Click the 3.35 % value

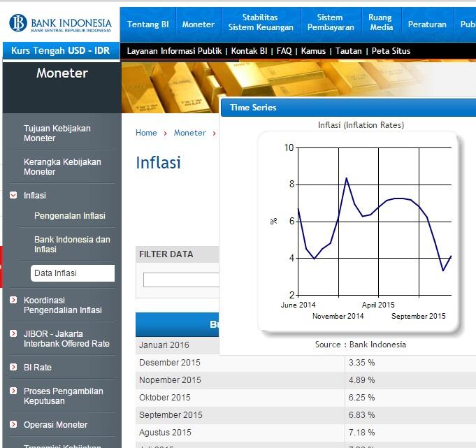tap(361, 363)
